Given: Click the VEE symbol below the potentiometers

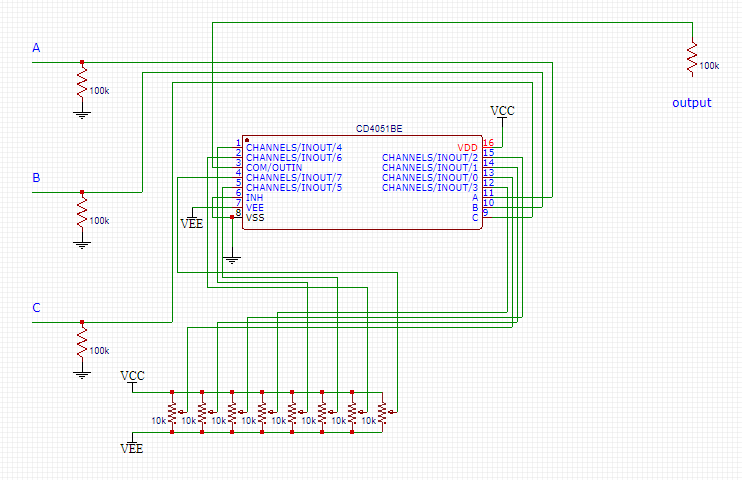Looking at the screenshot, I should [132, 447].
